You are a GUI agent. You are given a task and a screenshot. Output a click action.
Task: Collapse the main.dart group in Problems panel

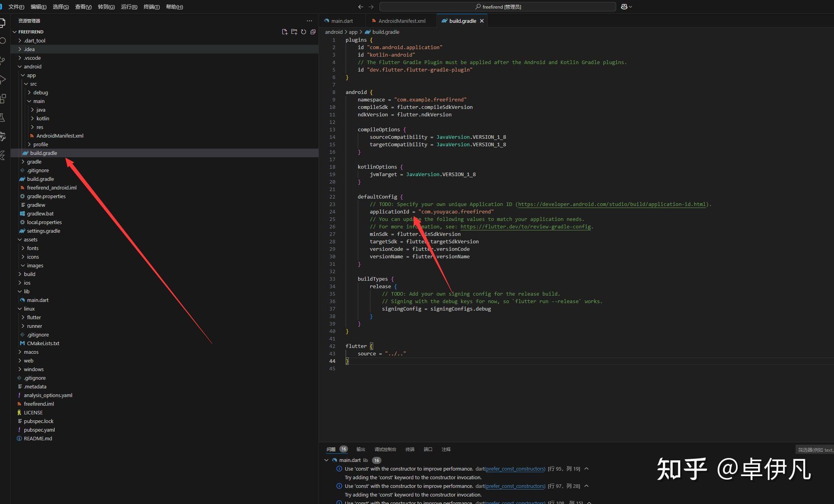[x=326, y=460]
